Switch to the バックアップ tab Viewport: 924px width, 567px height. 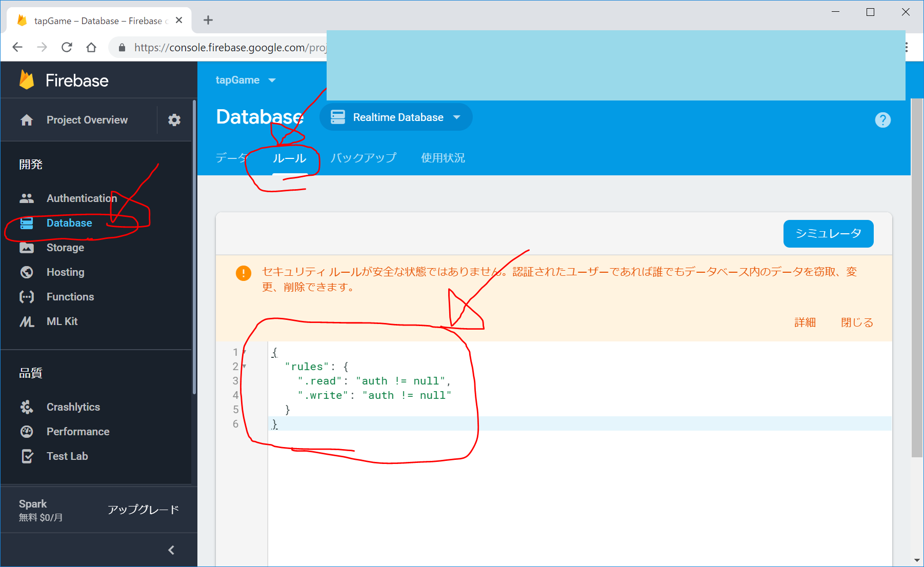(x=363, y=158)
